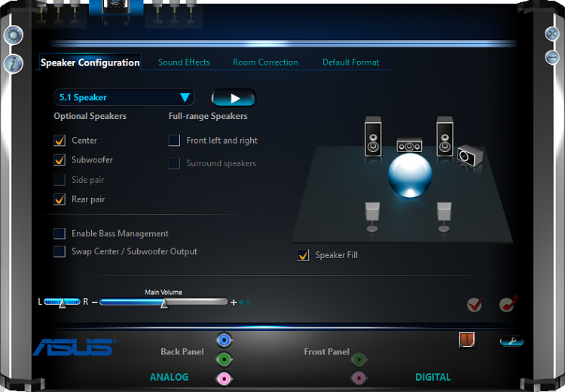Viewport: 565px width, 392px height.
Task: Minimize using the round minus icon
Action: tap(552, 57)
